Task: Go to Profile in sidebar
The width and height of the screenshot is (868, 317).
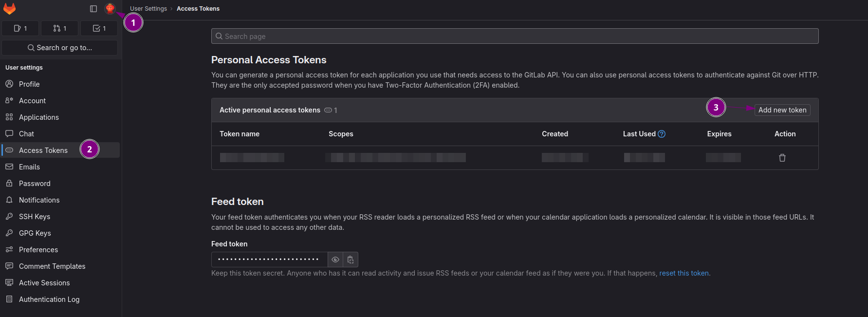Action: click(29, 84)
